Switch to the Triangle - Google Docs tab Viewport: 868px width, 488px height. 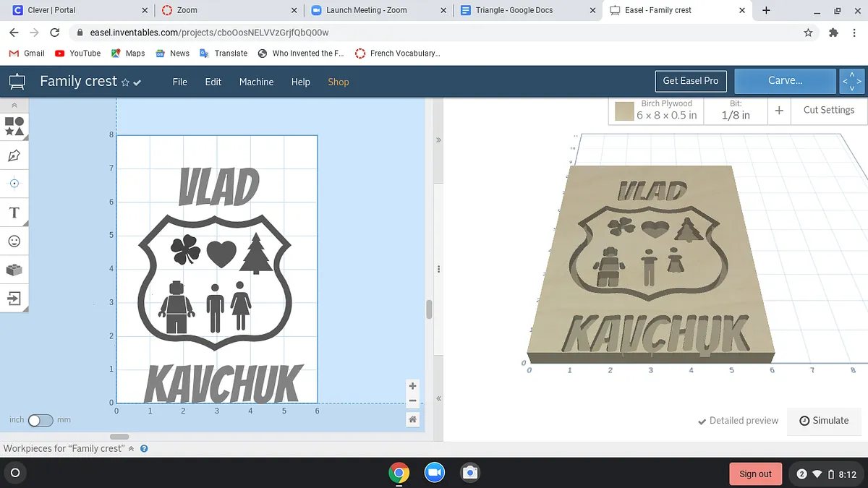[x=527, y=10]
